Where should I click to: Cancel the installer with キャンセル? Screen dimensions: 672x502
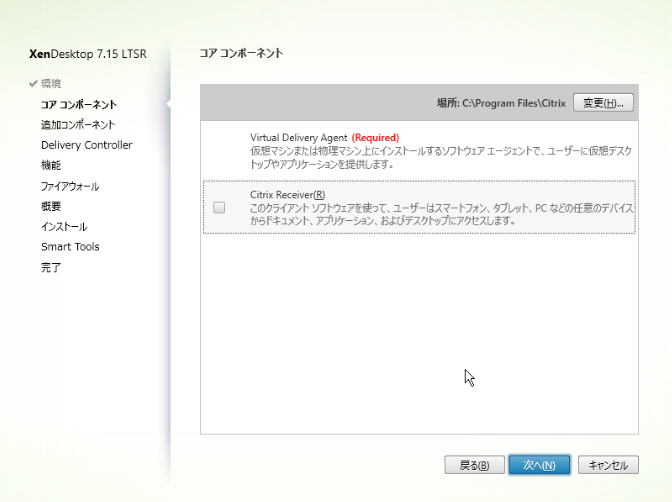click(608, 465)
